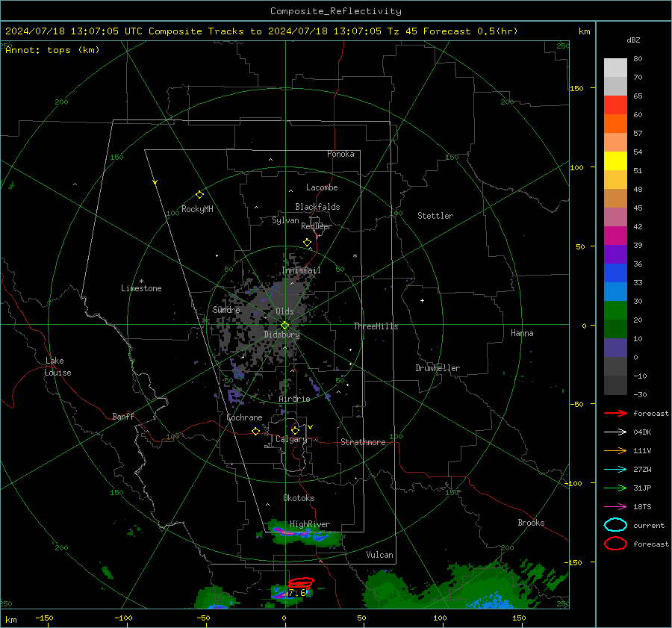The image size is (672, 628).
Task: Click the HighRiver city label
Action: (310, 524)
